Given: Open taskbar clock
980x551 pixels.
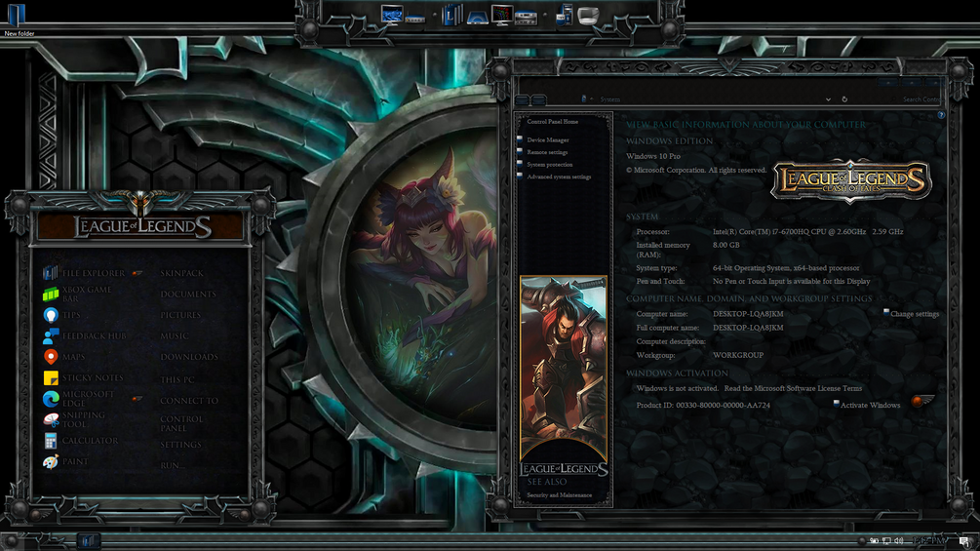Looking at the screenshot, I should 927,541.
